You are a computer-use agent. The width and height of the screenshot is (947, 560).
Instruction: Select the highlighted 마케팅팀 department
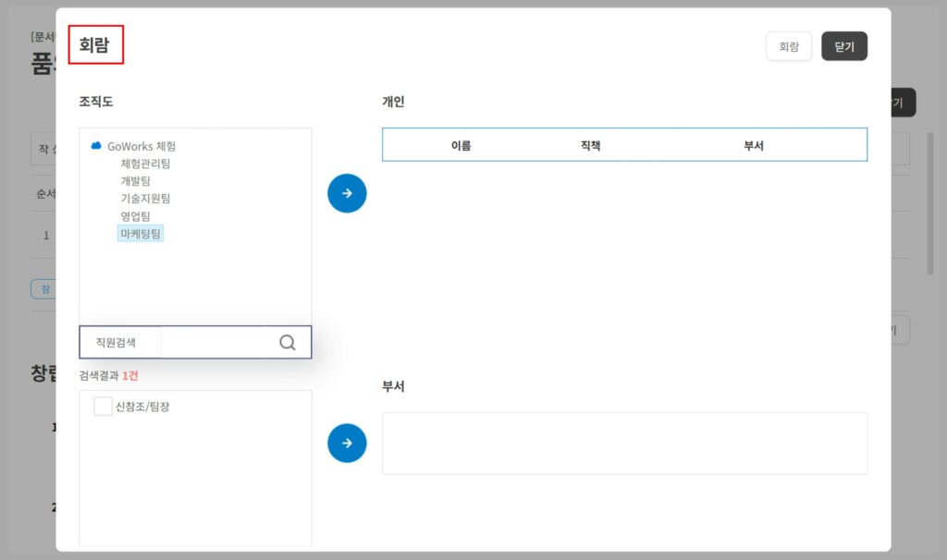point(141,234)
